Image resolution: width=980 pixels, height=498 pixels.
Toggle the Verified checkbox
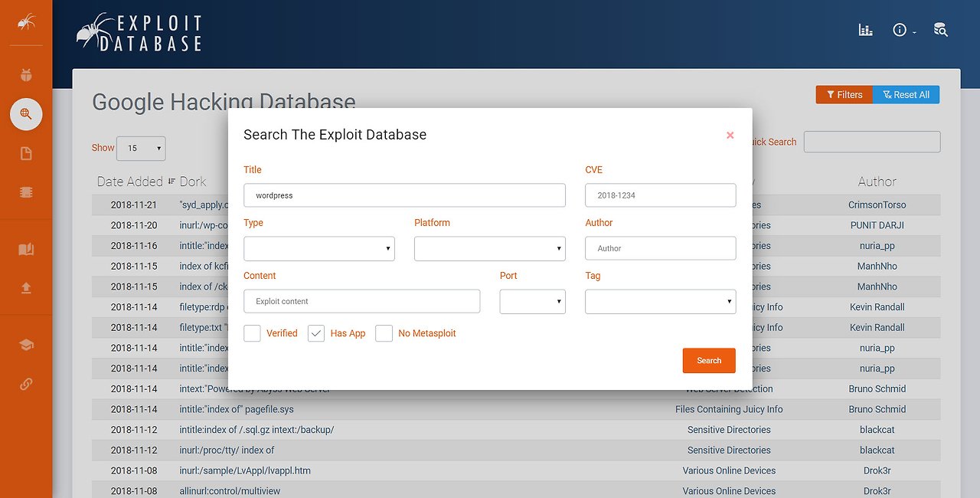pyautogui.click(x=252, y=333)
